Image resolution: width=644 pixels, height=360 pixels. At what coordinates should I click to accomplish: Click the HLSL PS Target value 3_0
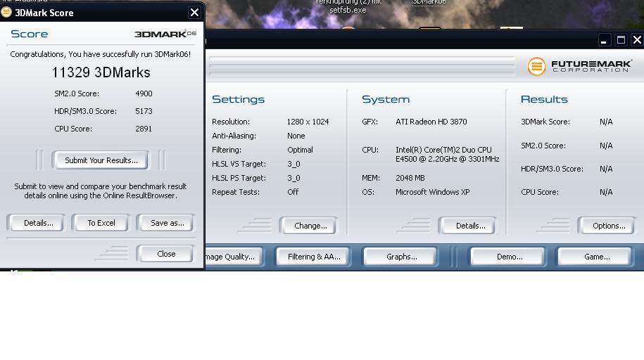293,178
